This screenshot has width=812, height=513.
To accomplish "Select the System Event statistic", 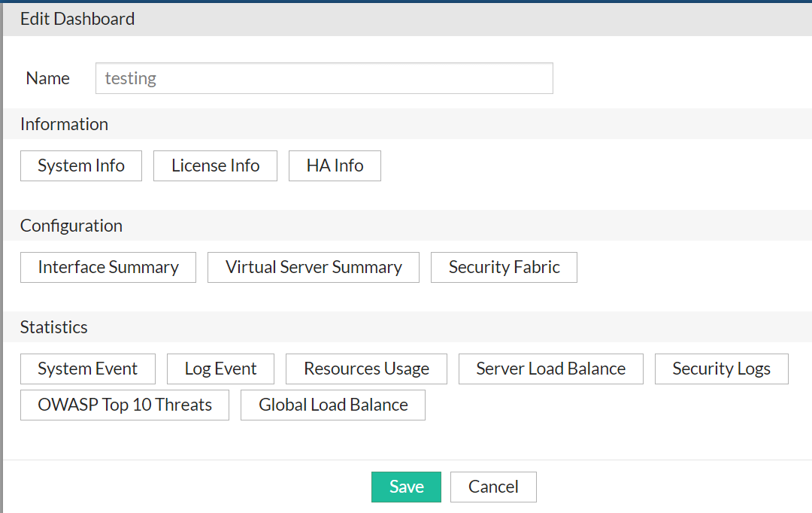I will click(87, 369).
